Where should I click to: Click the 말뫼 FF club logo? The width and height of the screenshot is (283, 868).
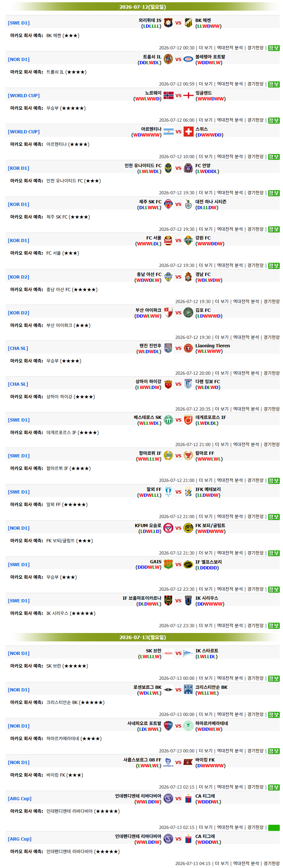[x=168, y=492]
